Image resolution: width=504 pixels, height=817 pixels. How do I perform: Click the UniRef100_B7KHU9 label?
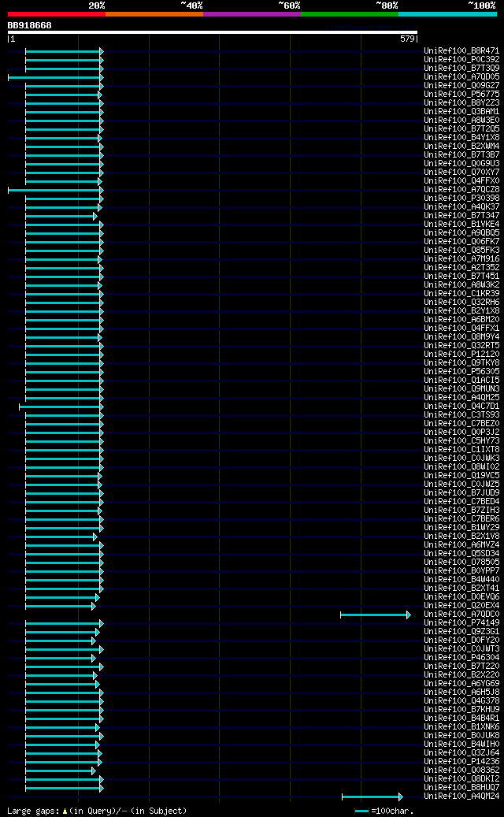[x=461, y=710]
